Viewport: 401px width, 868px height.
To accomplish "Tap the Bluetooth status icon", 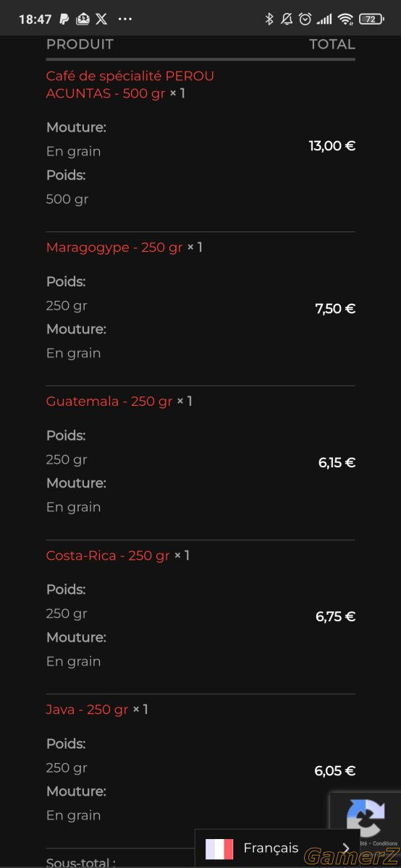I will 269,20.
